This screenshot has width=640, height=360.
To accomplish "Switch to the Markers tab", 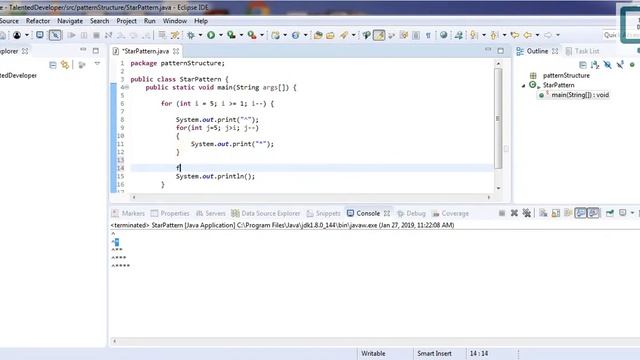I will click(x=129, y=213).
